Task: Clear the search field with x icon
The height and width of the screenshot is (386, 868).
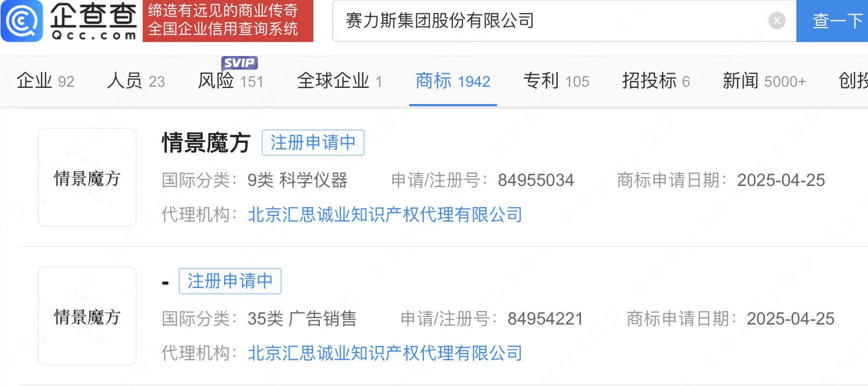Action: [776, 21]
